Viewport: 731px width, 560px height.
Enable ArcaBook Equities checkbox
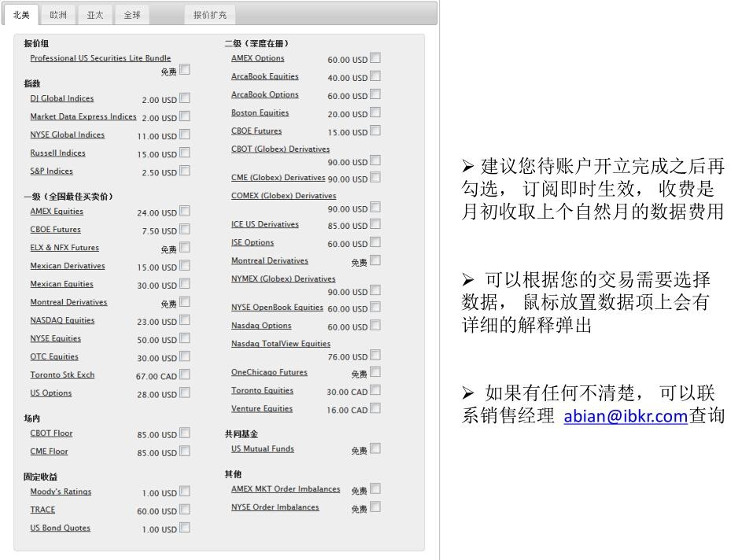coord(375,76)
